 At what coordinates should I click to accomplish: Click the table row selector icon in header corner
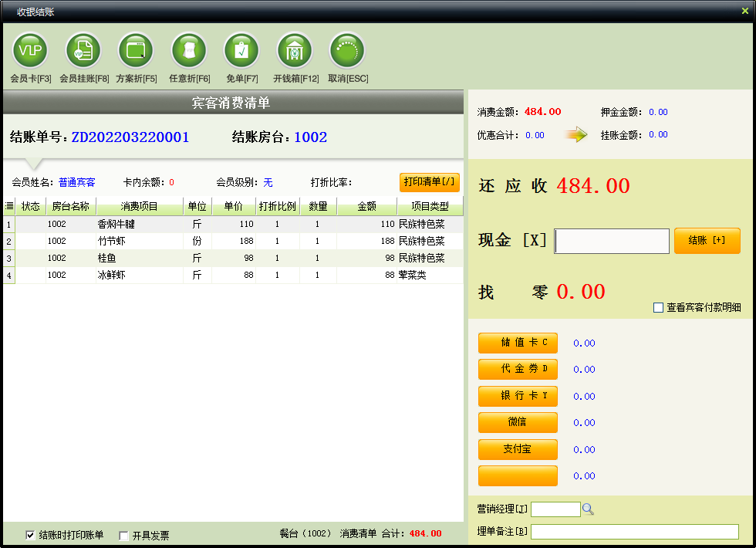click(9, 207)
